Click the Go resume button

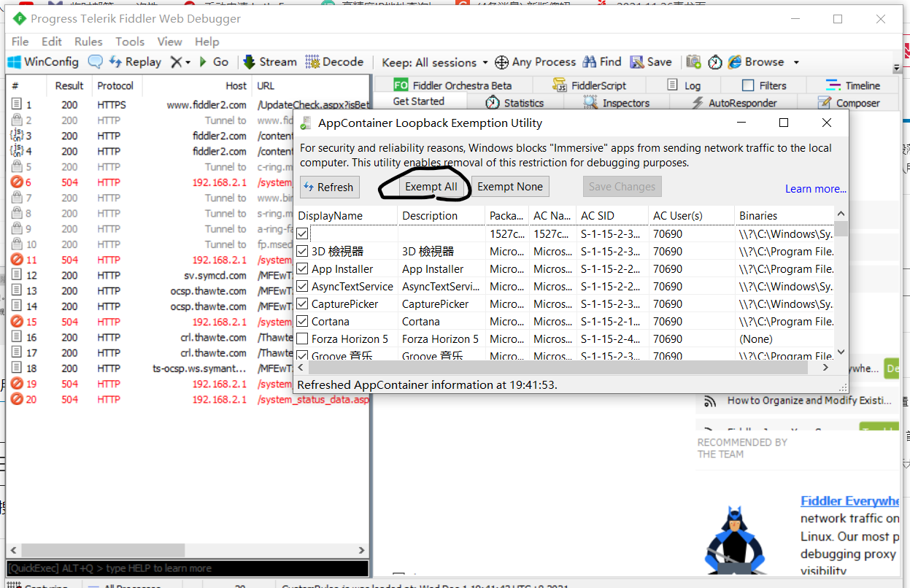[212, 62]
